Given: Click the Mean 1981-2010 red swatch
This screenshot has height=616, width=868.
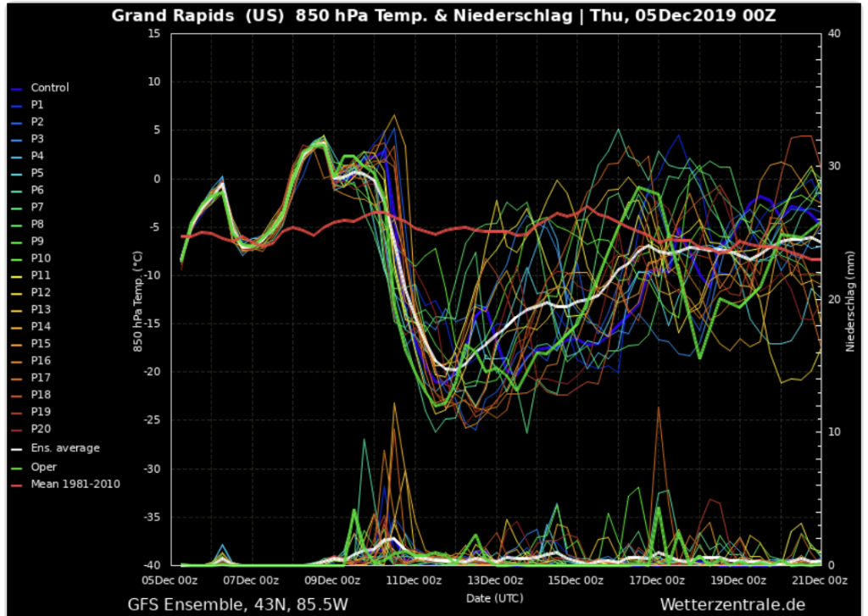Looking at the screenshot, I should [17, 486].
